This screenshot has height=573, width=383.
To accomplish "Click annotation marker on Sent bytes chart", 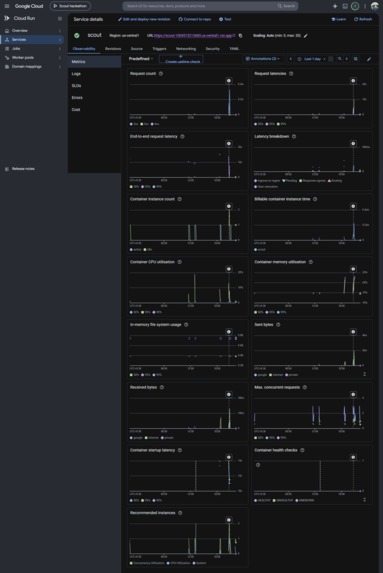I will pos(353,332).
